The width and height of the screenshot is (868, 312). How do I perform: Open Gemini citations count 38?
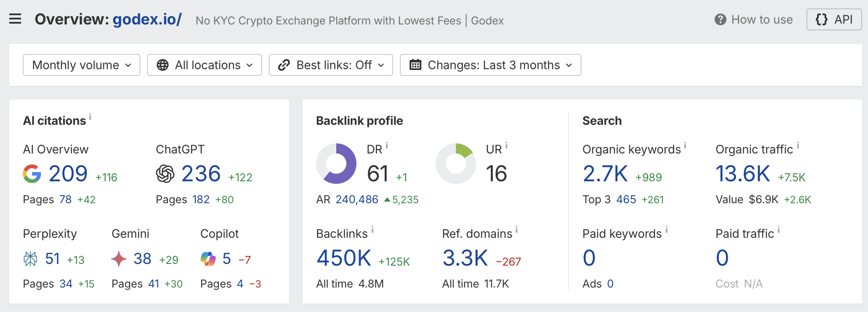(142, 259)
